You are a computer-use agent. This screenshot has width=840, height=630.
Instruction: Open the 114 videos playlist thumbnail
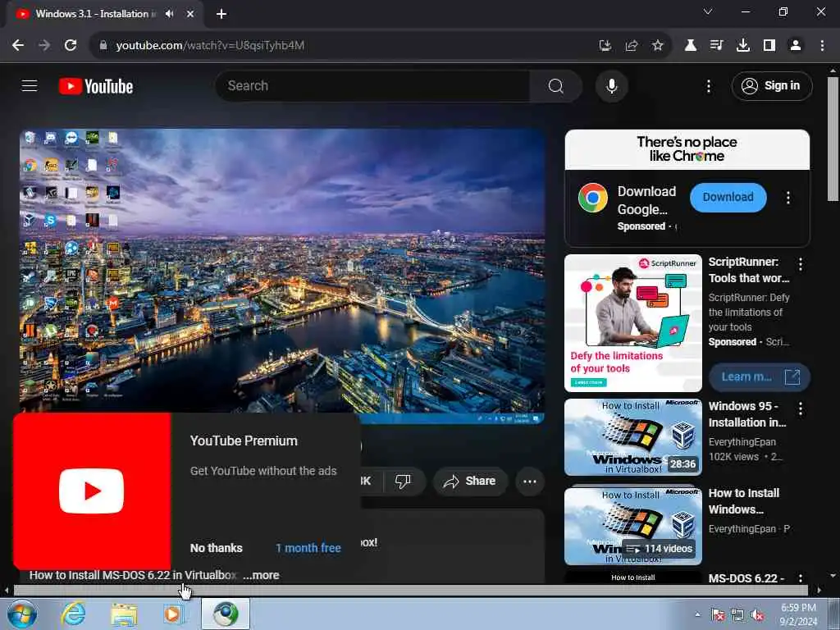633,527
